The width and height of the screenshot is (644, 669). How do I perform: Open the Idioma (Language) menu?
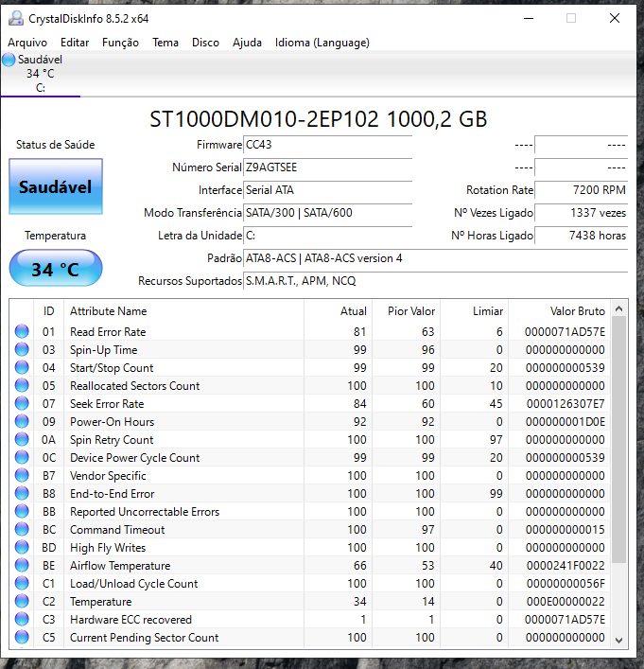coord(322,43)
